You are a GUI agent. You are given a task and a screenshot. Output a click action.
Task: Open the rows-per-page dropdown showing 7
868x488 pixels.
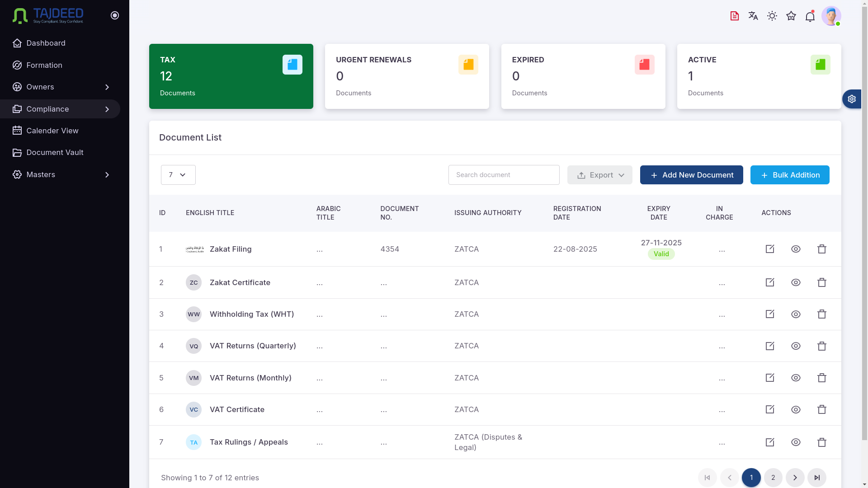178,175
